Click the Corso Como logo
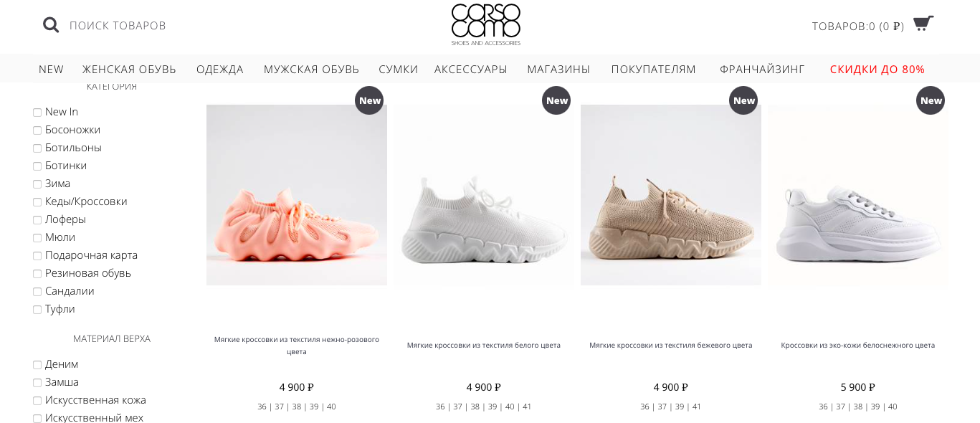Screen dimensions: 980x423 486,24
